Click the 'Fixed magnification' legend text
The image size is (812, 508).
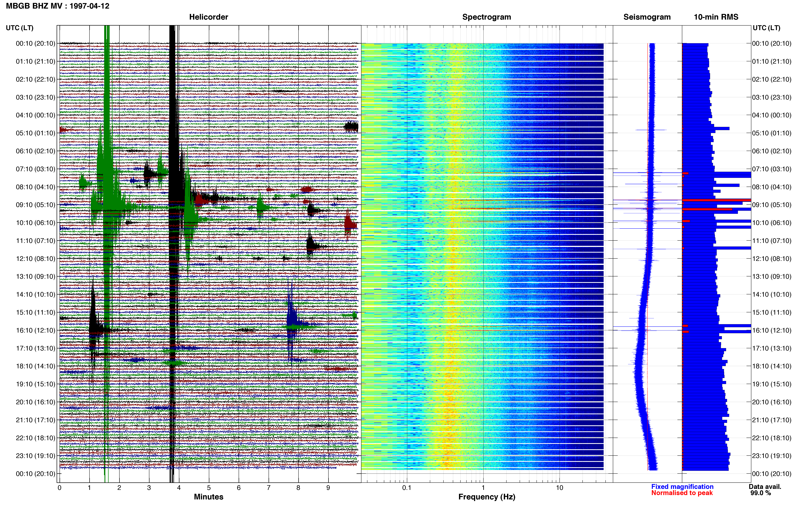682,486
